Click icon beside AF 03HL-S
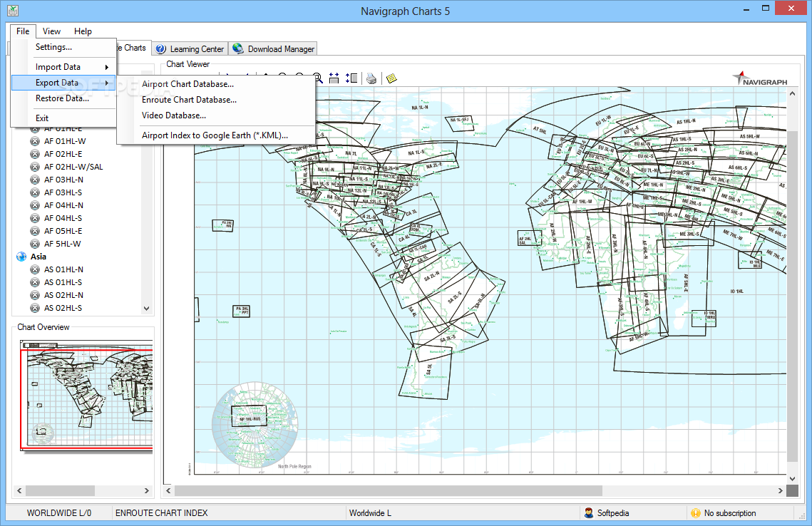The height and width of the screenshot is (526, 812). (x=35, y=192)
